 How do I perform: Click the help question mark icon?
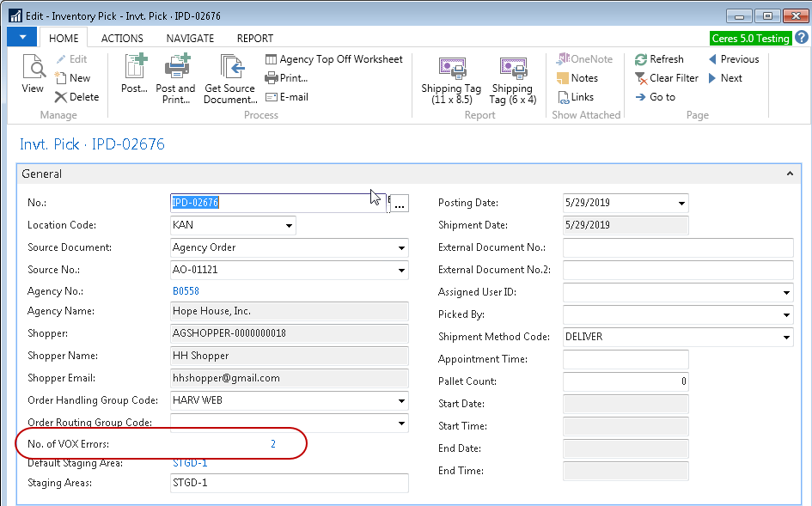pyautogui.click(x=801, y=38)
